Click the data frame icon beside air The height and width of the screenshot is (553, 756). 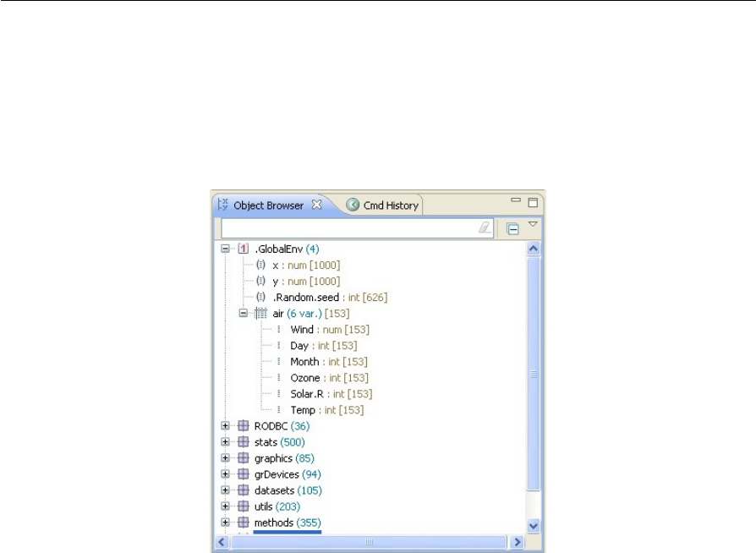(x=260, y=314)
